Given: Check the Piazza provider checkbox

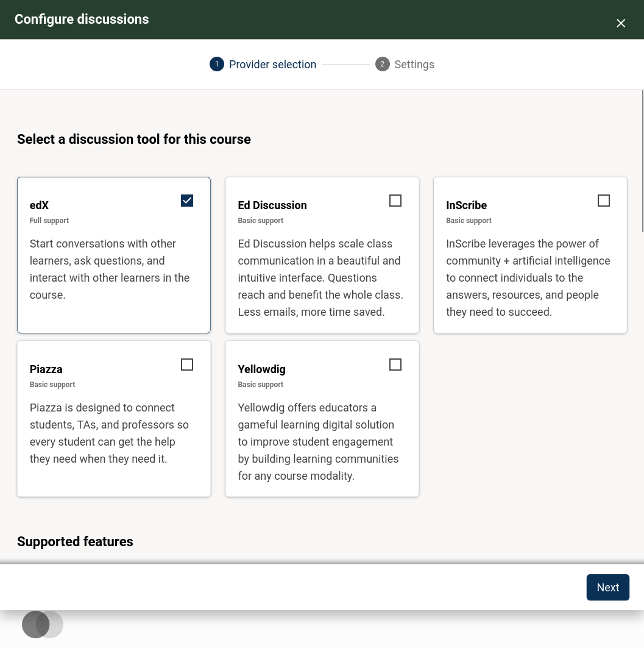Looking at the screenshot, I should pyautogui.click(x=187, y=365).
